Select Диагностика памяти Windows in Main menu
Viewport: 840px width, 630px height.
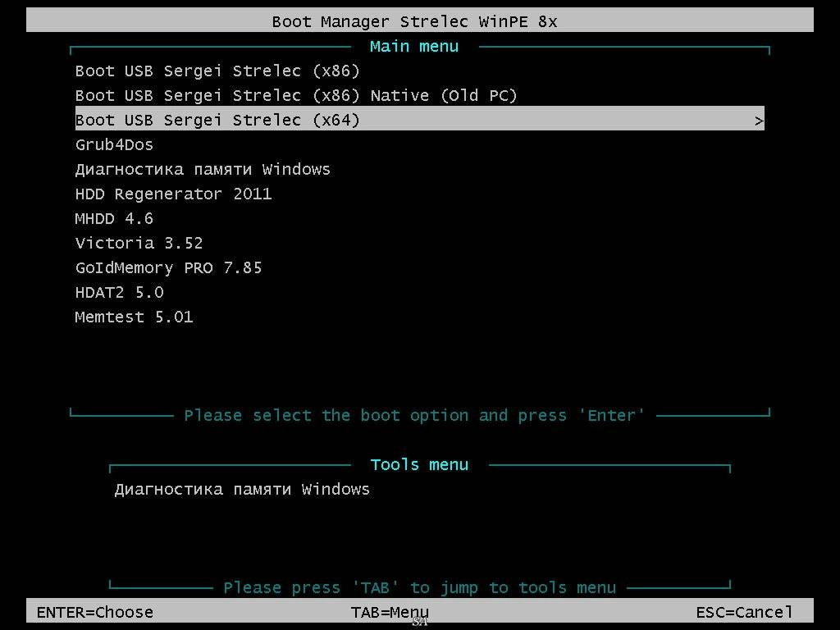[203, 170]
